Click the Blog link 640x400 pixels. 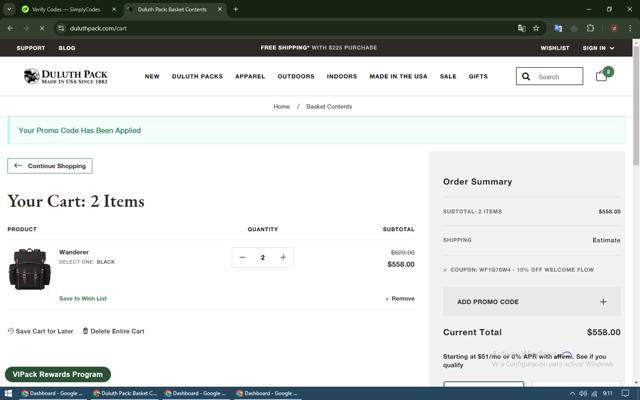(67, 48)
